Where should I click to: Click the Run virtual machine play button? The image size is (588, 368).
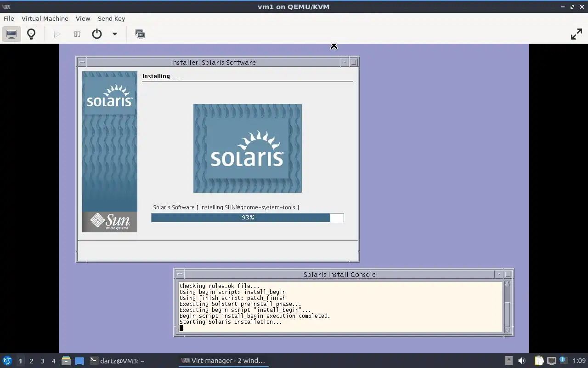coord(57,34)
